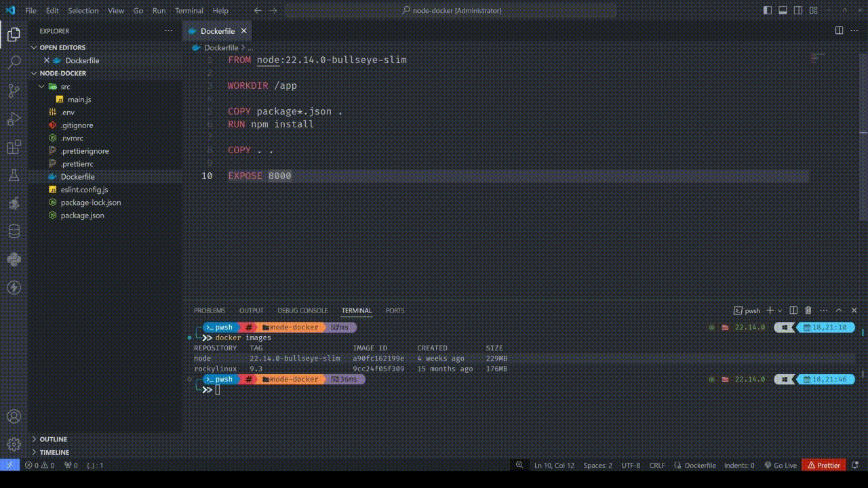The width and height of the screenshot is (868, 488).
Task: Split the terminal panel
Action: 793,310
